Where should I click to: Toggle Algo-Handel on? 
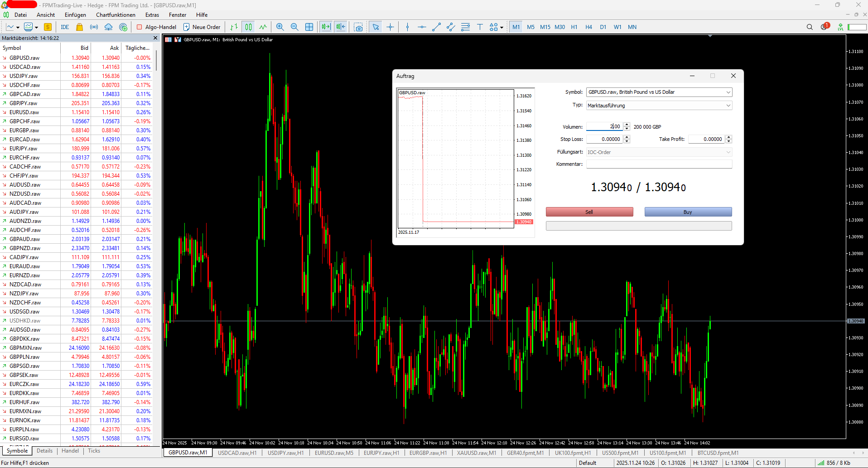click(x=156, y=27)
